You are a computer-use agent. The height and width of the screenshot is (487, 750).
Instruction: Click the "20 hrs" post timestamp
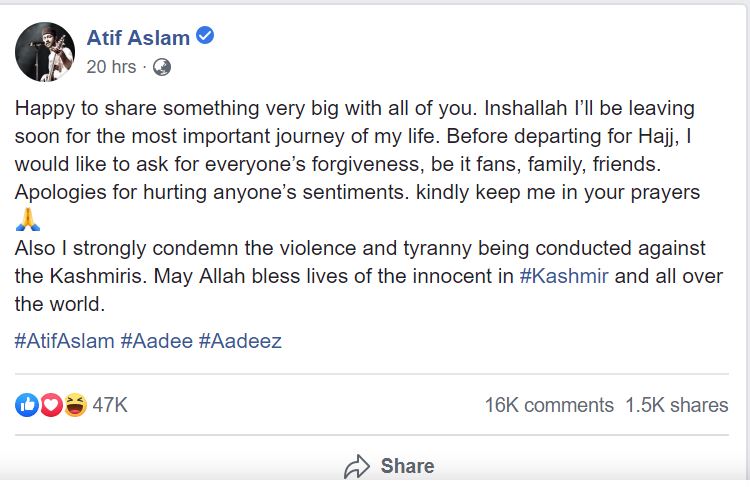111,68
